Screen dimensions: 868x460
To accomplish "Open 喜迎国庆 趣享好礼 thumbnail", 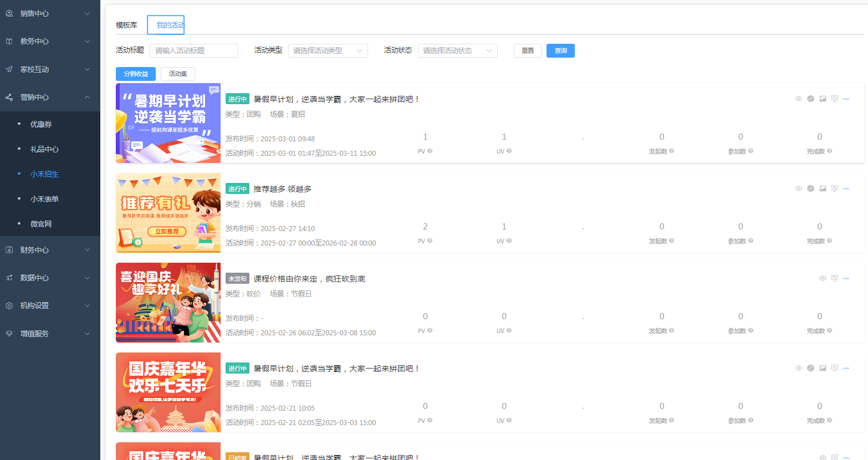I will [168, 303].
